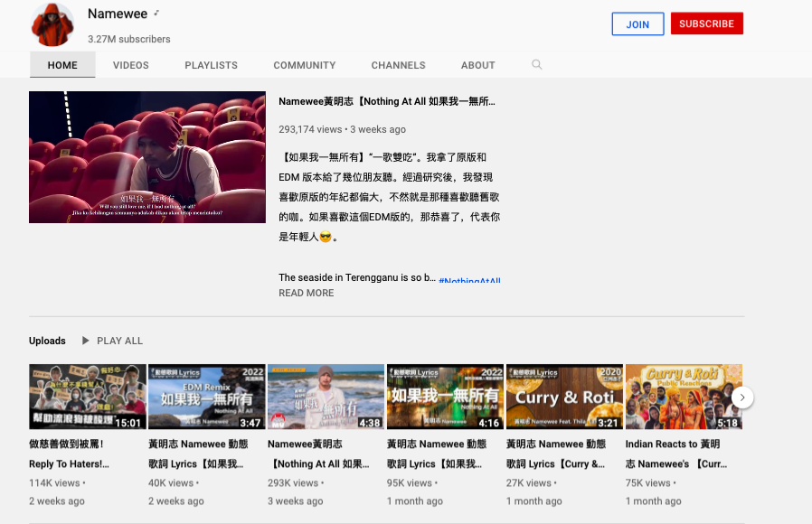The height and width of the screenshot is (524, 812).
Task: Switch to the Playlists tab
Action: click(211, 65)
